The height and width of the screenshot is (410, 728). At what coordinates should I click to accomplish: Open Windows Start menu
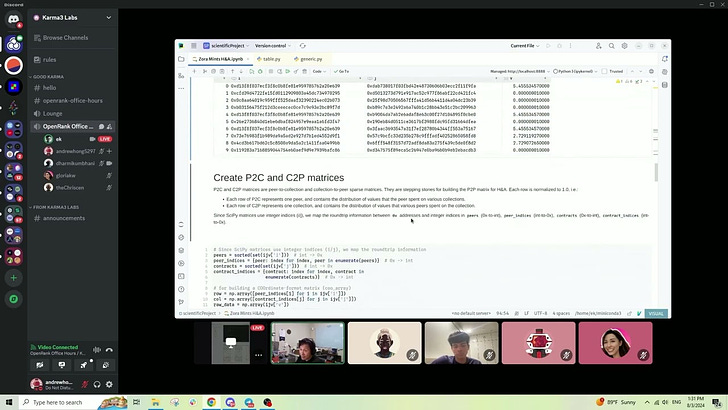pyautogui.click(x=9, y=402)
